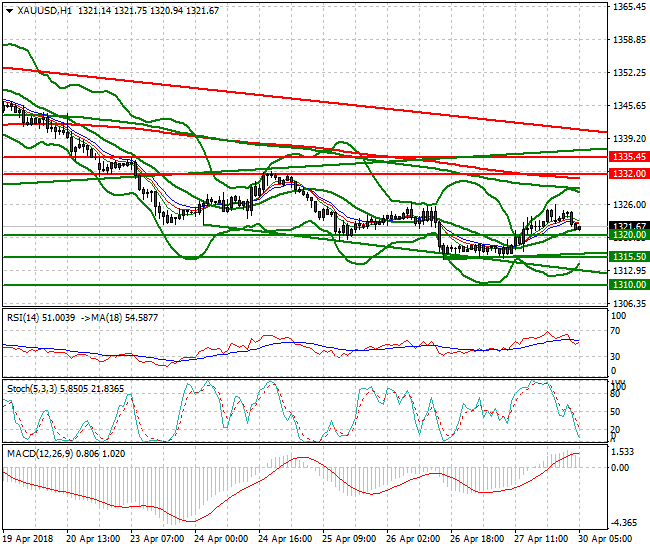This screenshot has height=550, width=650.
Task: Click the 1358.85 price scale value
Action: pos(629,40)
